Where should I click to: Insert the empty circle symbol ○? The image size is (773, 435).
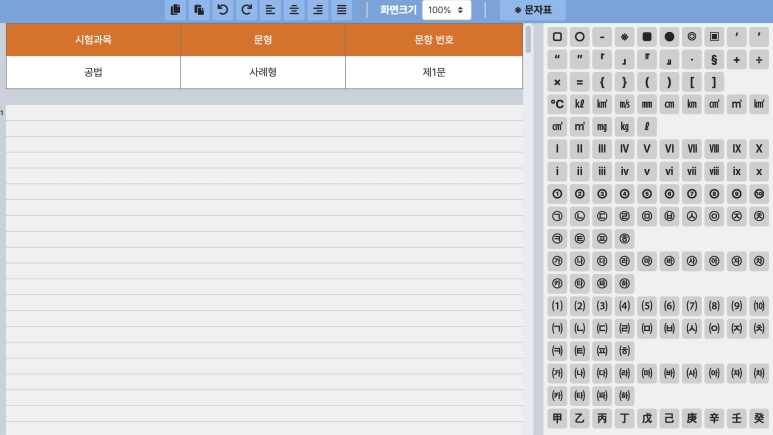click(580, 37)
